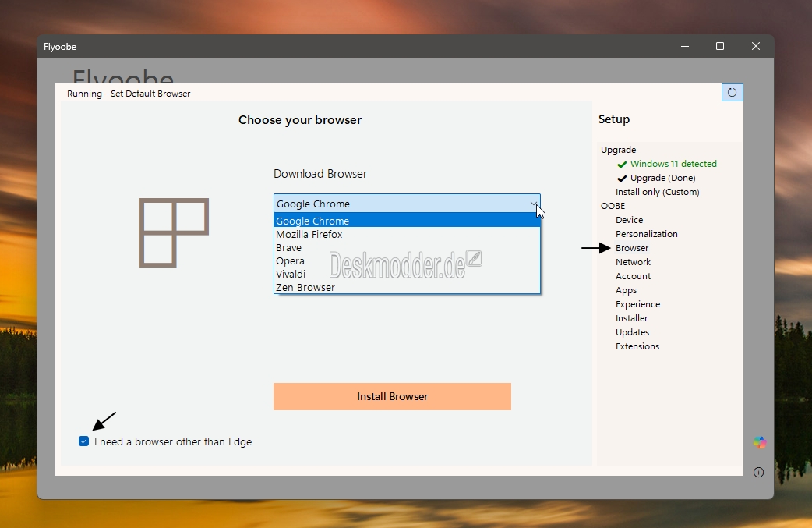Click the Install Browser button

point(392,396)
